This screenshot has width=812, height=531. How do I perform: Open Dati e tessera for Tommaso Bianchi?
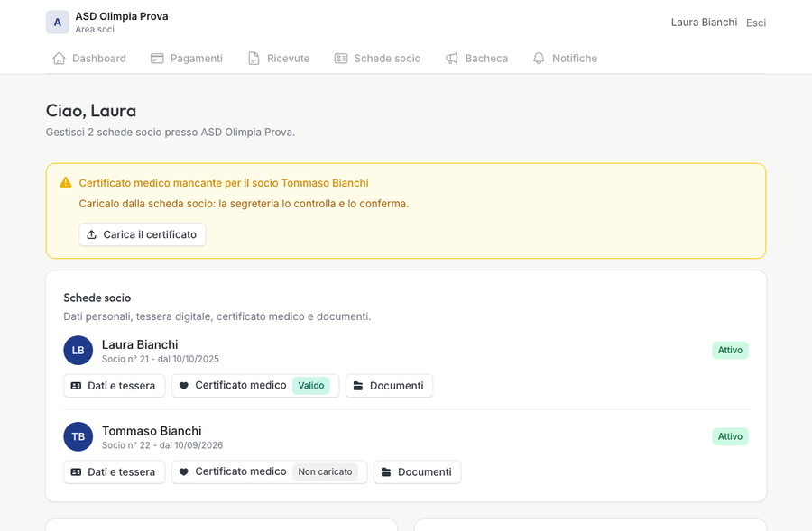[115, 472]
